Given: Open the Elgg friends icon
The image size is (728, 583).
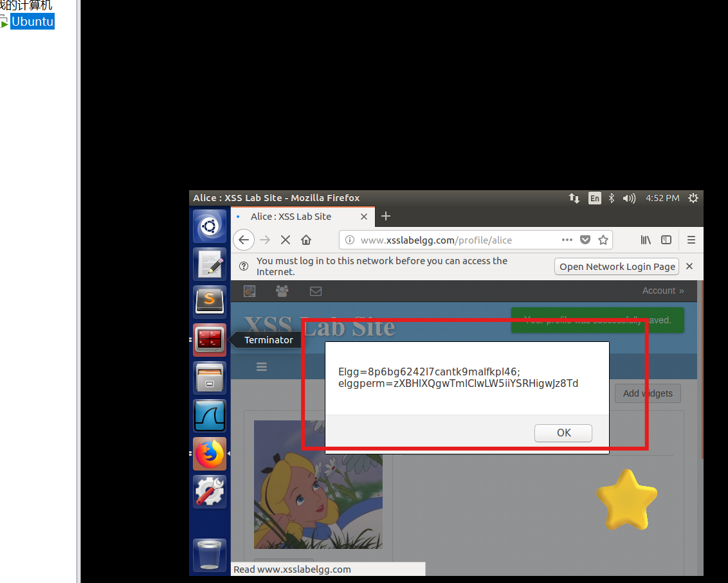Looking at the screenshot, I should [x=282, y=291].
